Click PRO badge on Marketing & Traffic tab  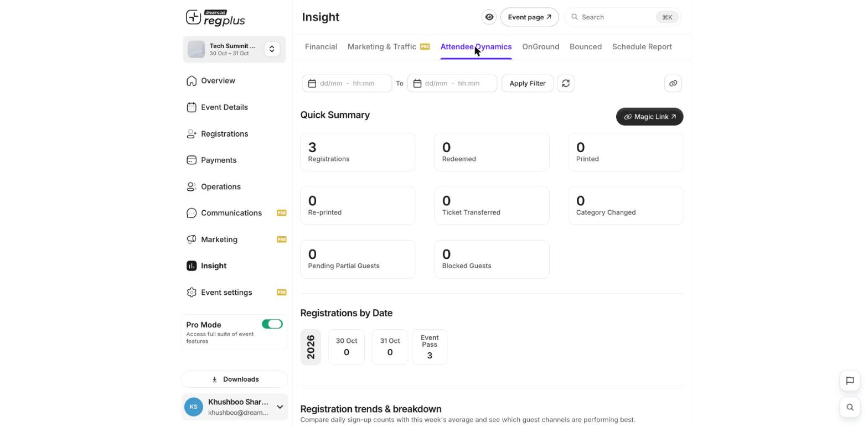pos(425,46)
